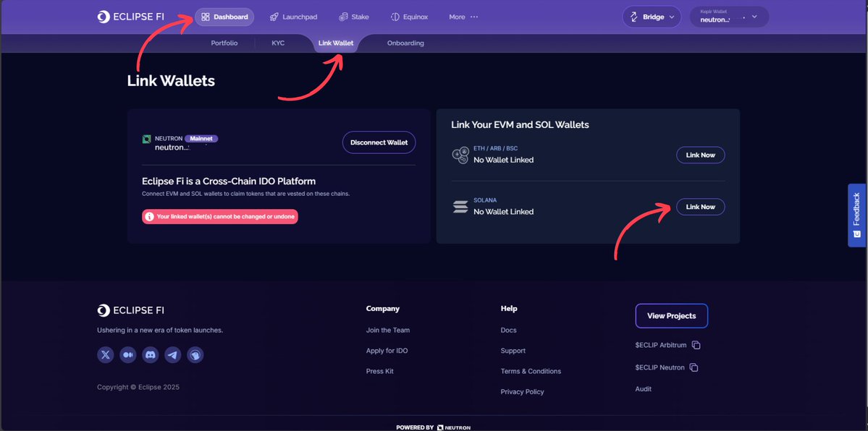Click the Solana logo icon
The width and height of the screenshot is (868, 431).
pos(460,208)
